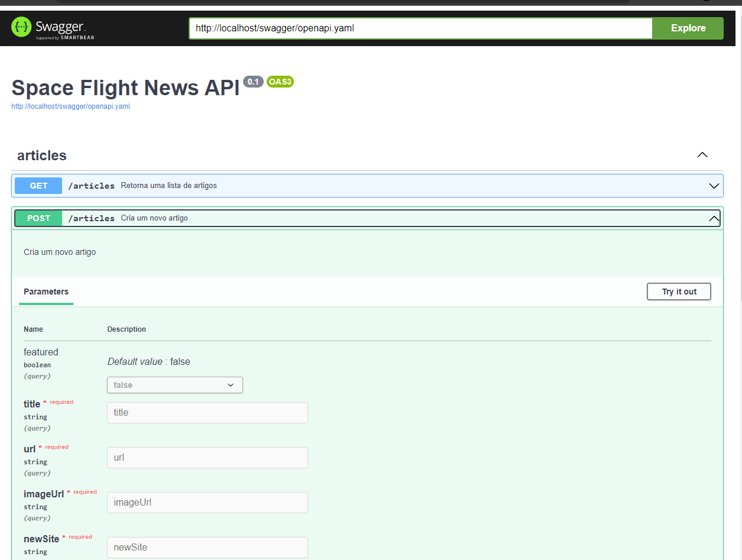
Task: Expand the GET /articles operation arrow
Action: (x=714, y=186)
